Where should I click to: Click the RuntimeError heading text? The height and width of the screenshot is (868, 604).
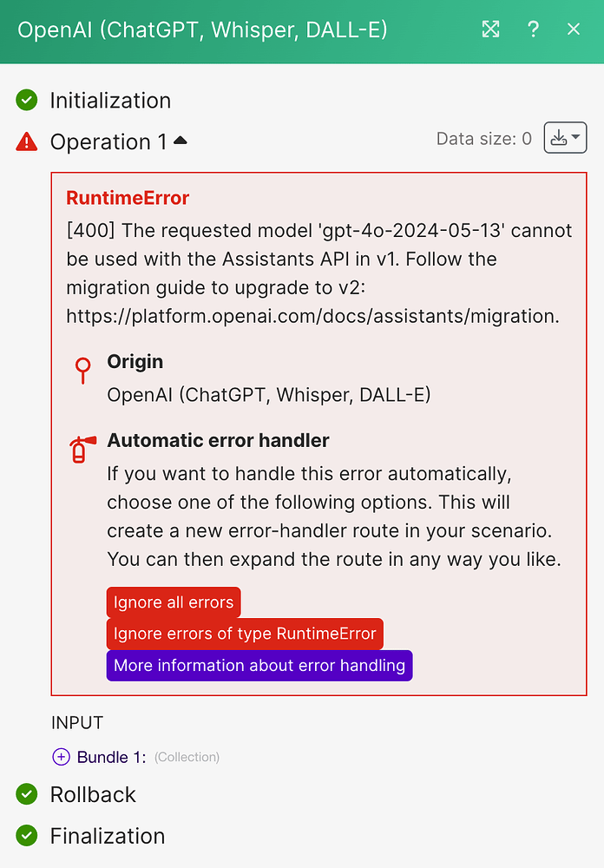point(128,198)
